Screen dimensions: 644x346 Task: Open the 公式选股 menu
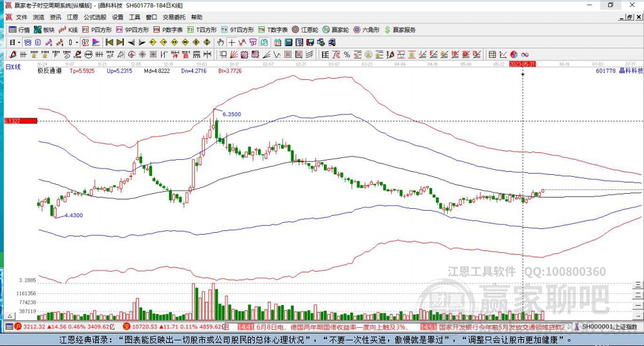click(95, 17)
